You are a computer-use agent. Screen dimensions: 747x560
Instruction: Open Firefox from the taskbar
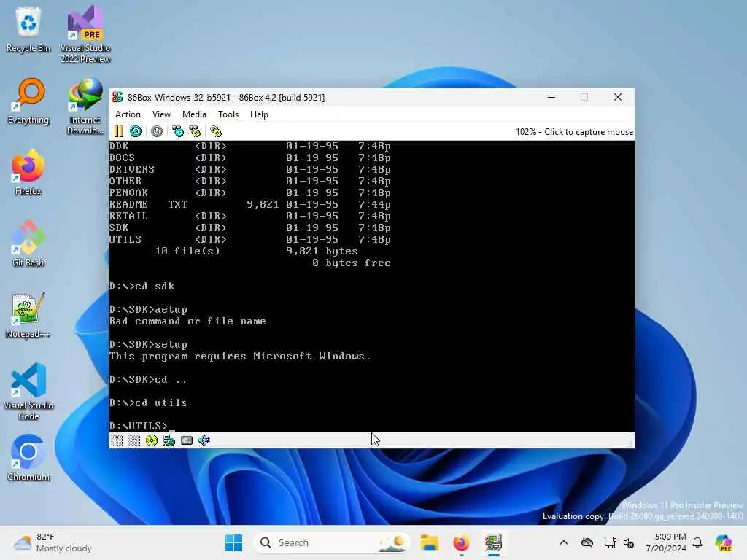tap(461, 542)
